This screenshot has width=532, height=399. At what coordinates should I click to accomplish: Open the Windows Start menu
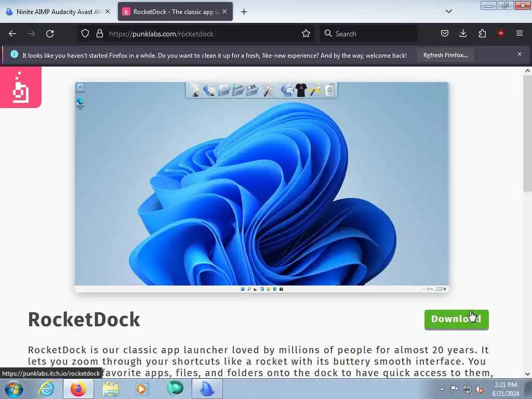coord(14,389)
